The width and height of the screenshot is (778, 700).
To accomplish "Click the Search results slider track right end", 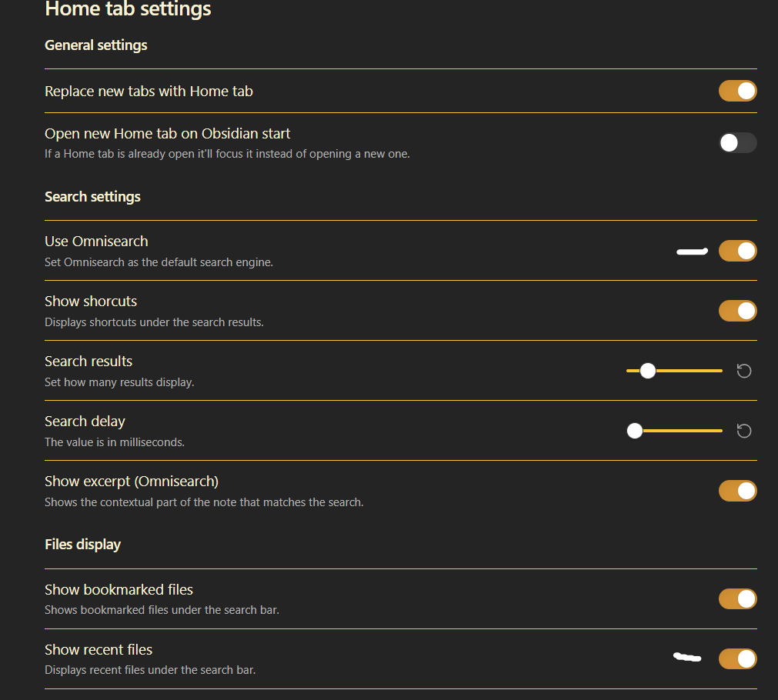I will click(720, 371).
